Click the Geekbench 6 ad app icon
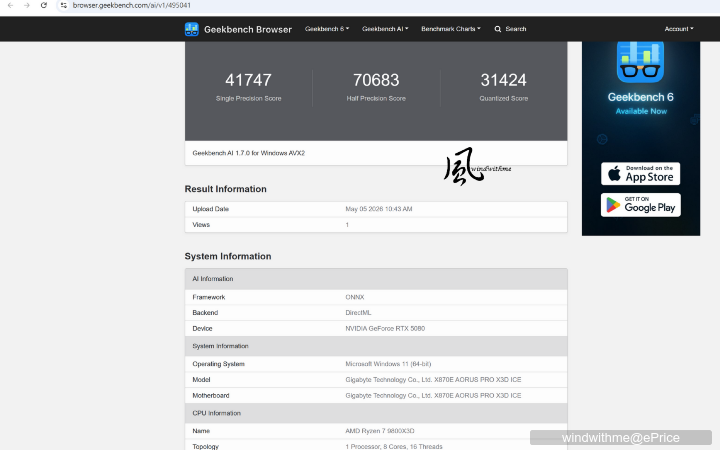 640,62
